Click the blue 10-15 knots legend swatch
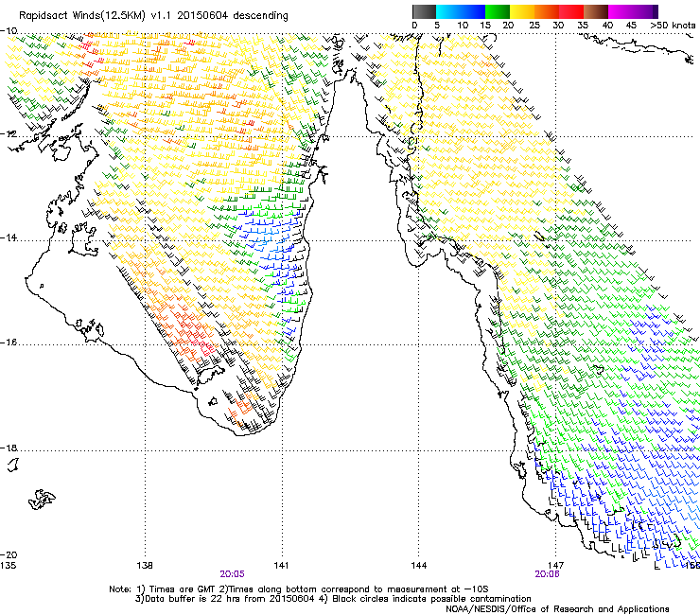 coord(473,11)
